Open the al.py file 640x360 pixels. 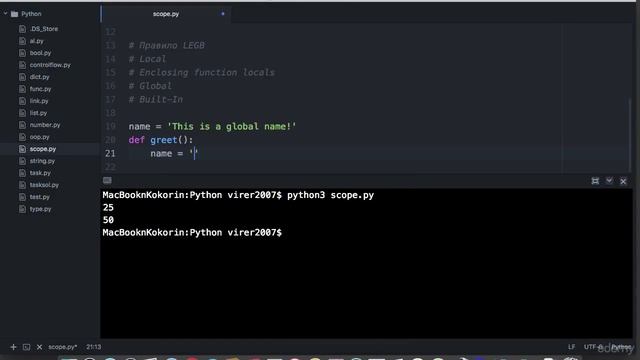pyautogui.click(x=36, y=41)
